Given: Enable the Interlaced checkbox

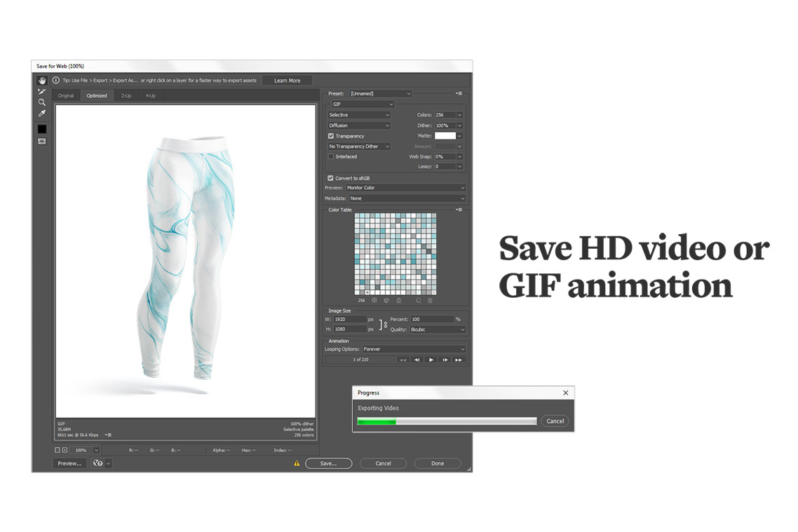Looking at the screenshot, I should click(x=331, y=156).
